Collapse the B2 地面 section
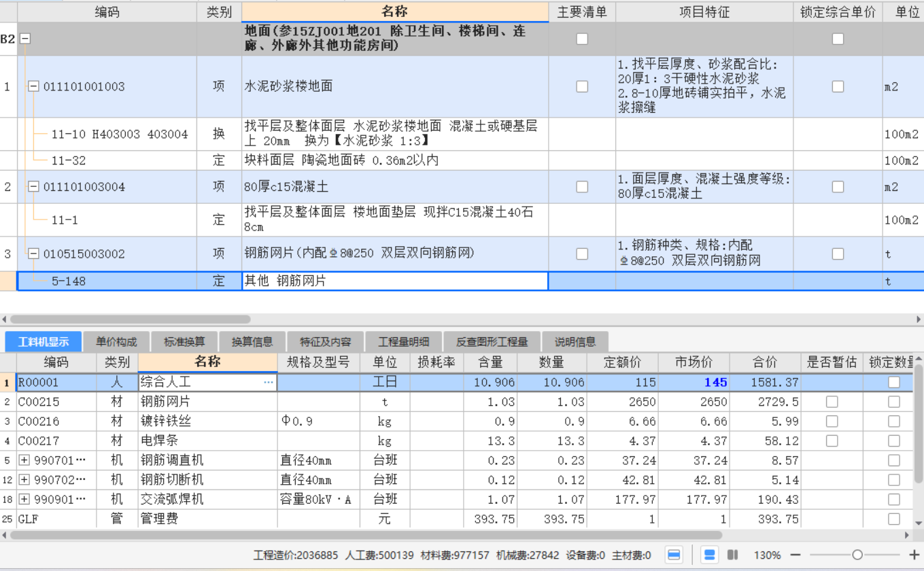 tap(25, 39)
